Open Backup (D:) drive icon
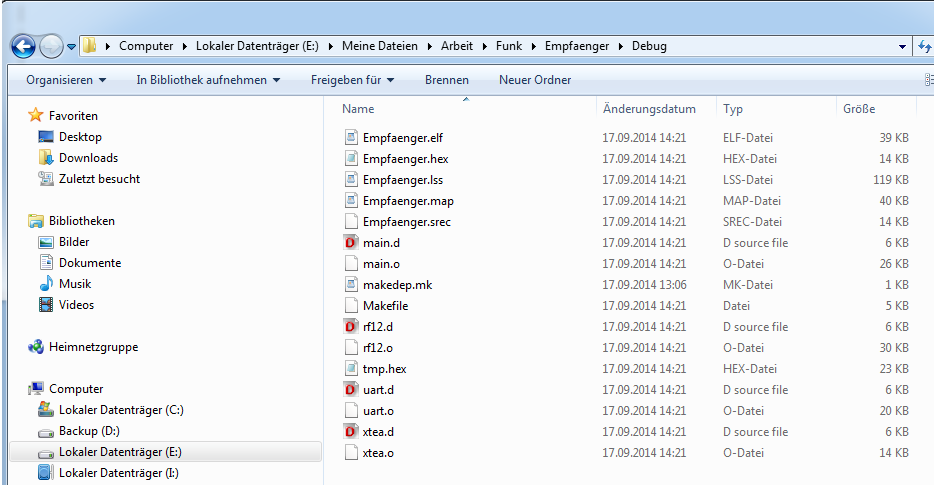934x492 pixels. [46, 432]
